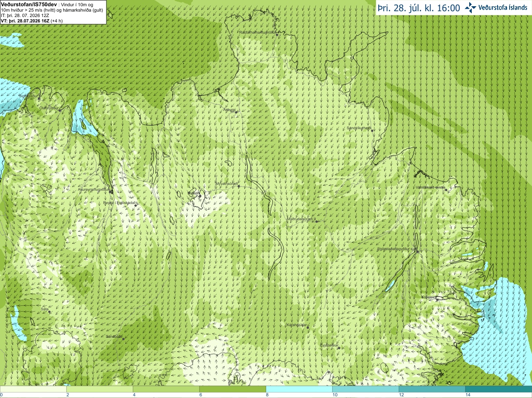Click the Kárahnjúkar station dot
Screen dimensions: 532x398
308,327
